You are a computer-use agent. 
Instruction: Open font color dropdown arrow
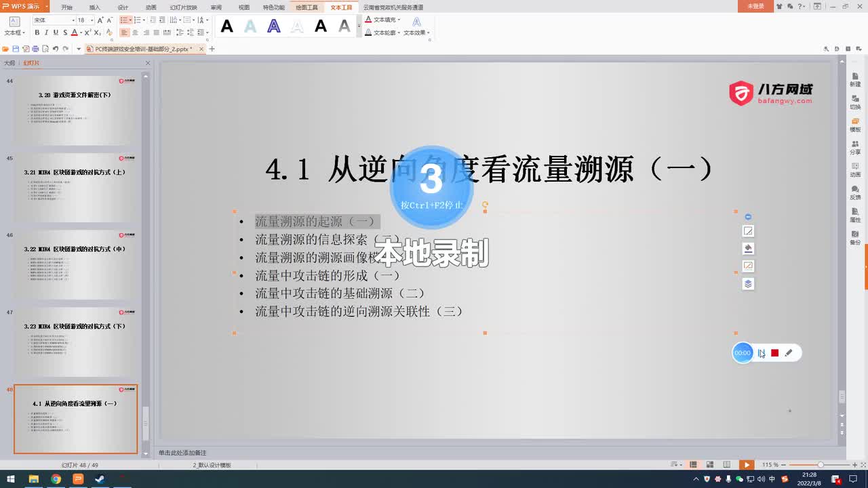tap(83, 33)
